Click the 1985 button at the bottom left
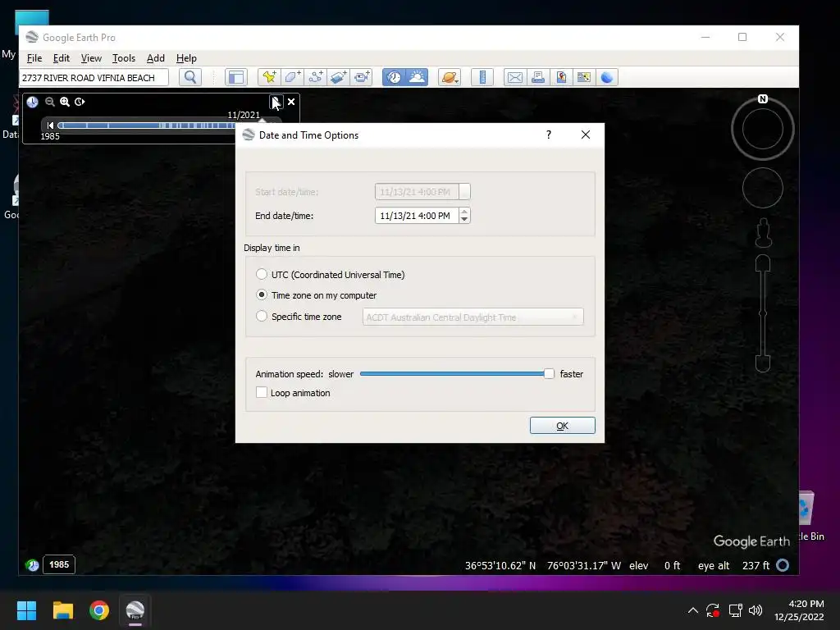The width and height of the screenshot is (840, 630). click(59, 564)
